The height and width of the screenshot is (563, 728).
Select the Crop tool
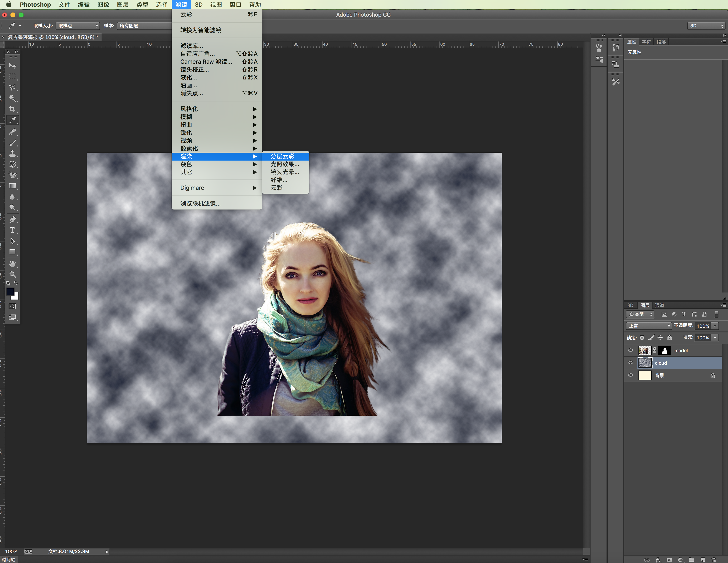12,109
